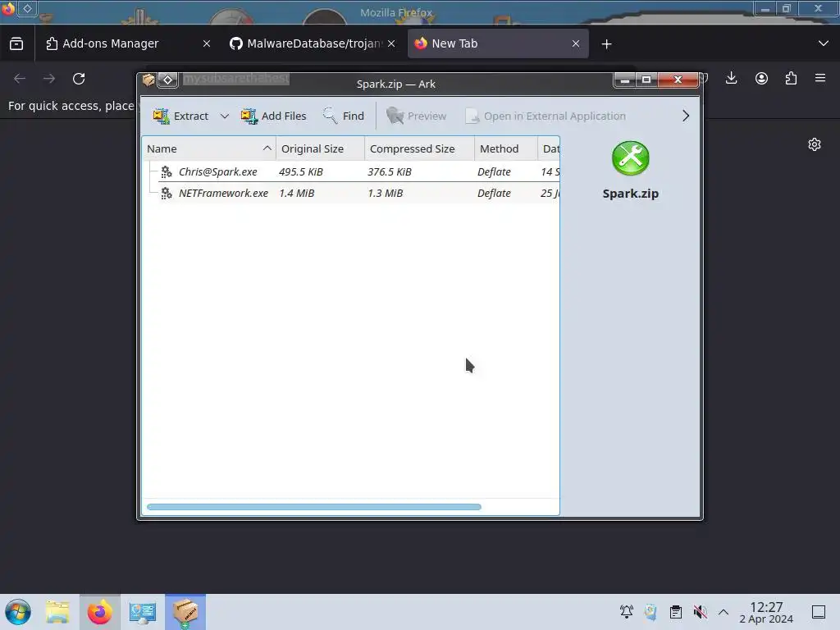Viewport: 840px width, 630px height.
Task: Open Firefox View icon
Action: coord(16,43)
